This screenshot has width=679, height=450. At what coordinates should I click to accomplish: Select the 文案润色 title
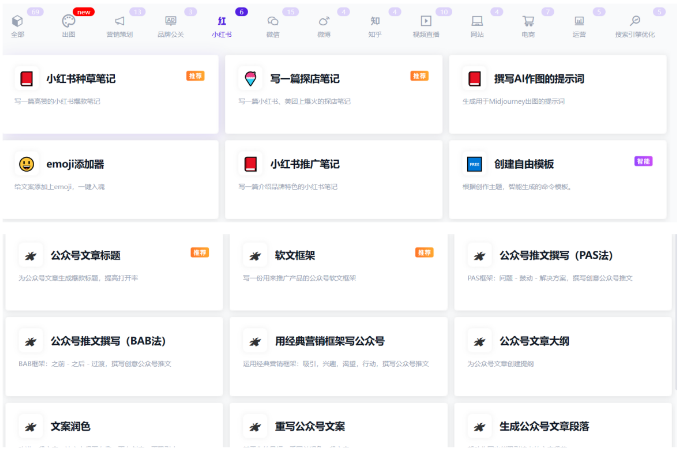click(x=71, y=427)
